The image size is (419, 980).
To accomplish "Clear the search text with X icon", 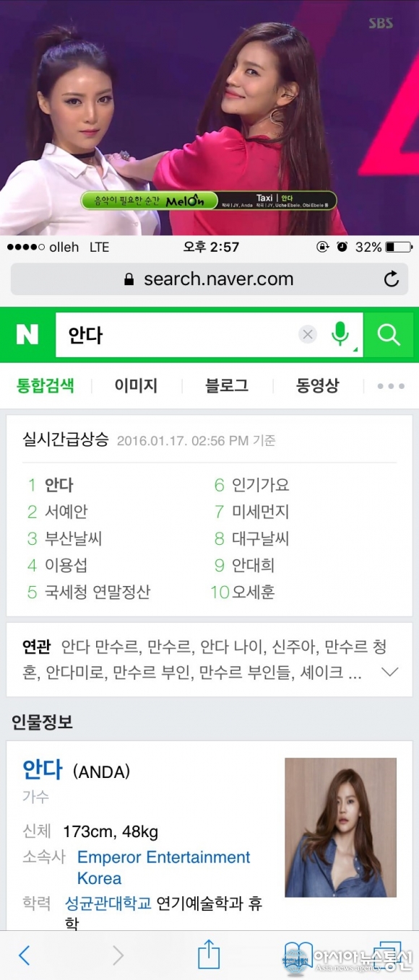I will [x=308, y=335].
